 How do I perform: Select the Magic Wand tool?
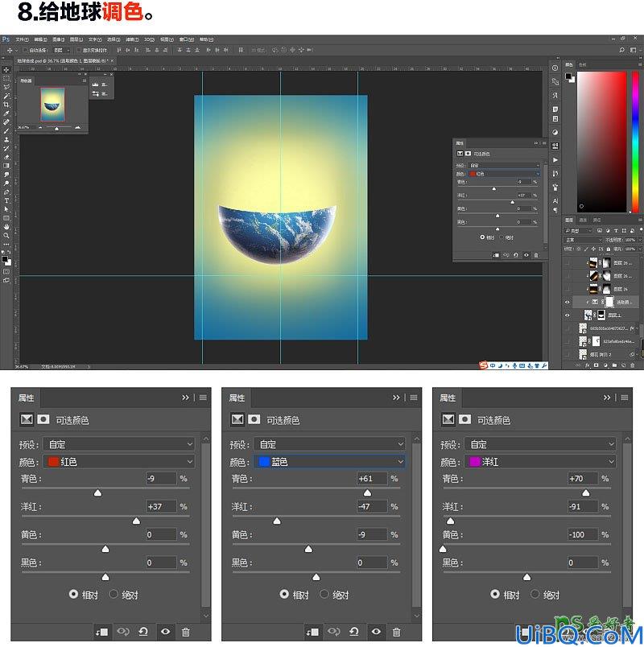6,96
